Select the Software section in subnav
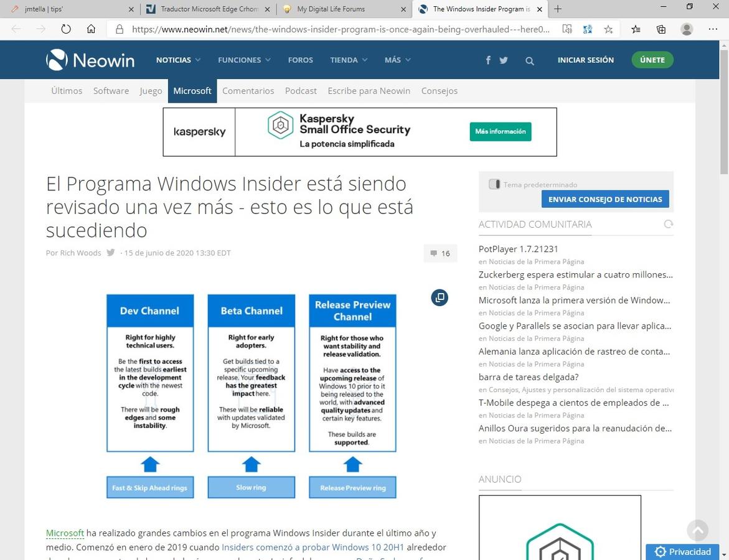 click(x=111, y=91)
